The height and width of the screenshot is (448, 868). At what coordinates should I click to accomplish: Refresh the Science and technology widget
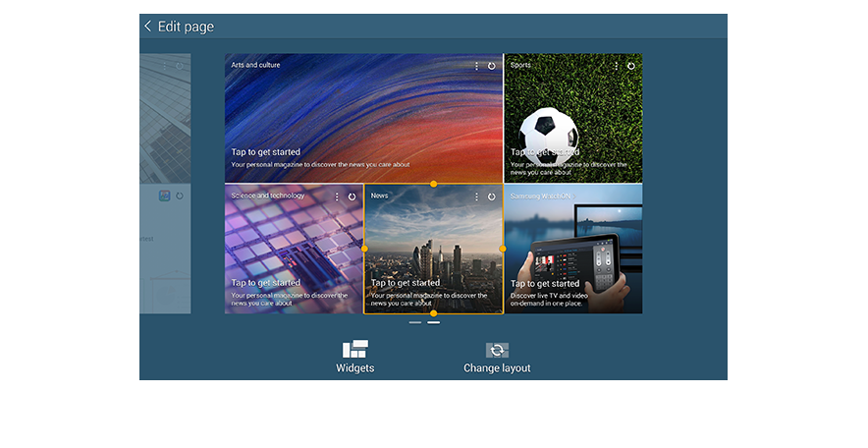click(352, 196)
